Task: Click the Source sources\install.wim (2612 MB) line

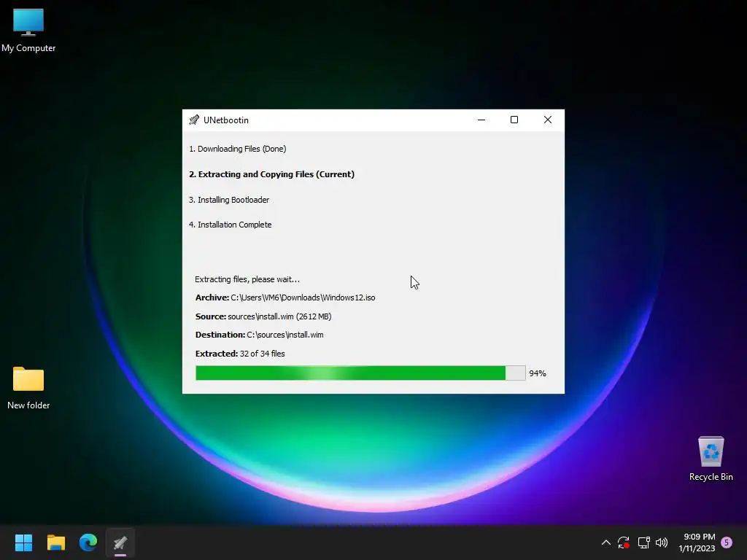Action: tap(263, 316)
